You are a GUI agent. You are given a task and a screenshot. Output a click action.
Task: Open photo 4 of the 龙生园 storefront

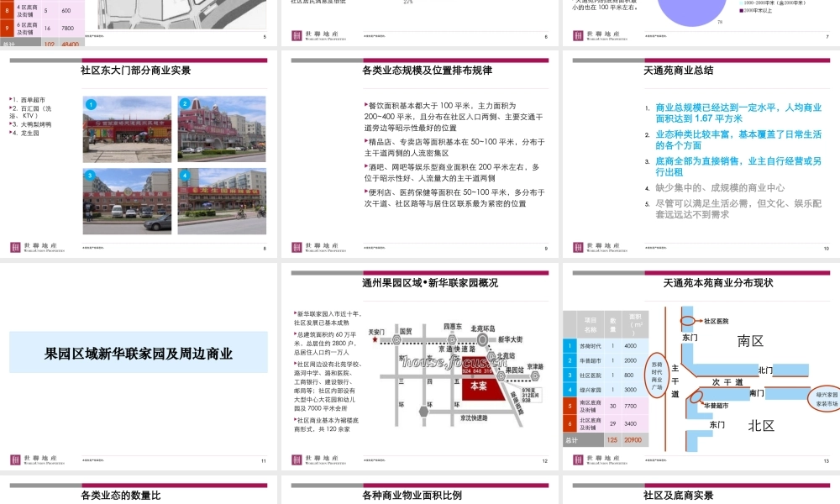point(222,202)
